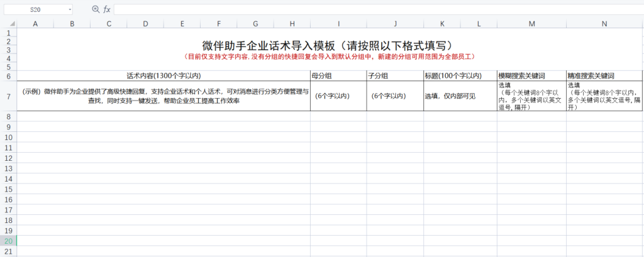The height and width of the screenshot is (257, 644).
Task: Click header cell 精准搜索关键词
Action: pos(604,75)
